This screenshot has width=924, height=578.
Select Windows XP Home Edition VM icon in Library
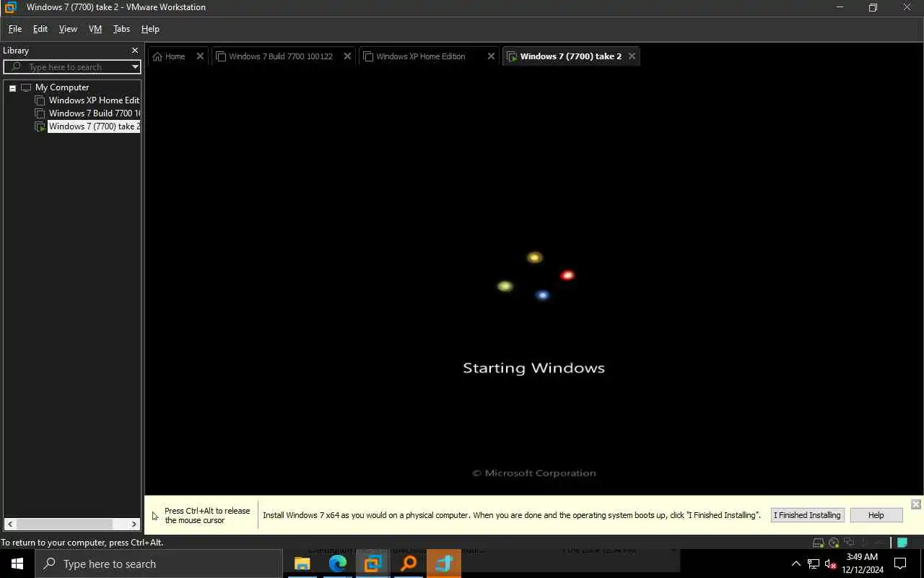[40, 100]
